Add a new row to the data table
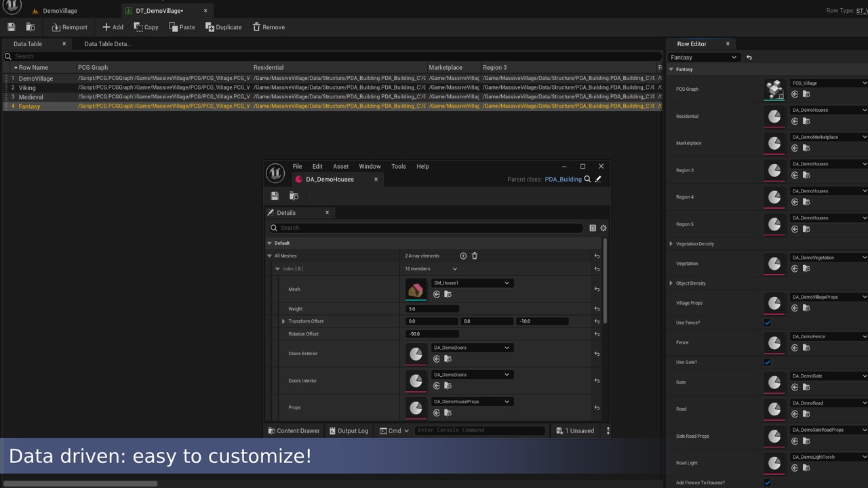 (x=113, y=27)
